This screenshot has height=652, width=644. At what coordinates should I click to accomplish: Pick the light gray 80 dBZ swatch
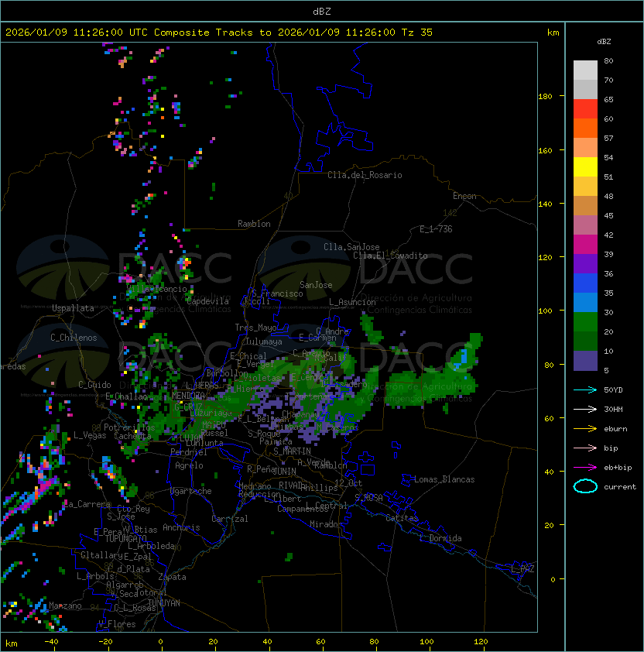[x=585, y=70]
